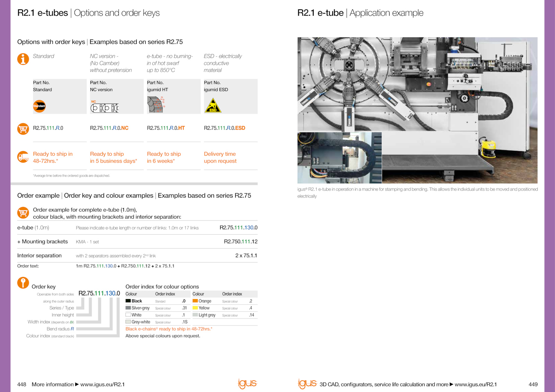This screenshot has height=392, width=555.
Task: Click the Orange colour swatch
Action: point(195,301)
